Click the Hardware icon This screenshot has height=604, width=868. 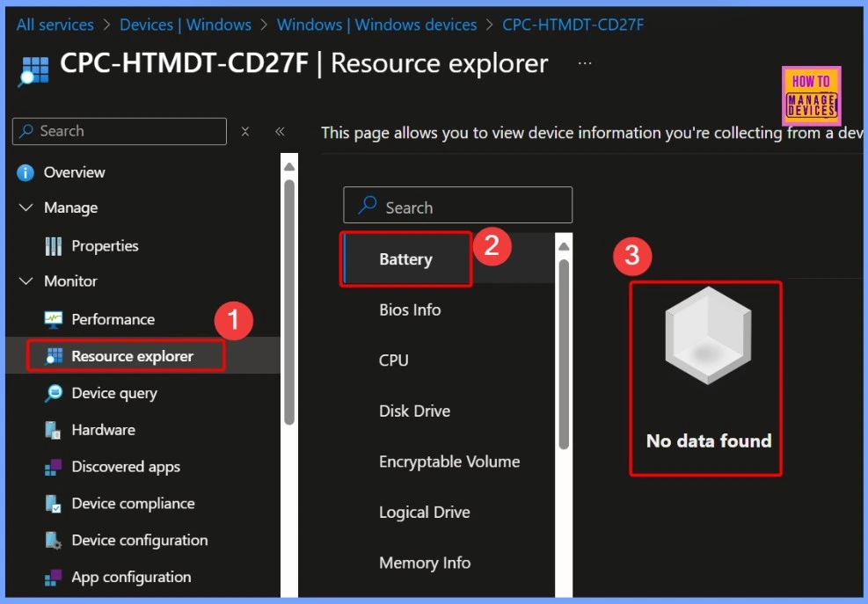[53, 430]
